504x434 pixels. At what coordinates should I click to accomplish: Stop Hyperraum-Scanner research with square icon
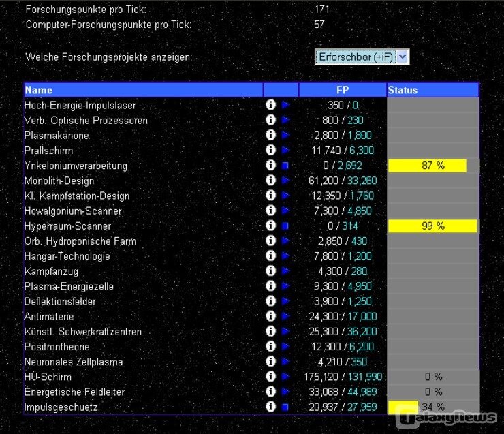tap(285, 226)
